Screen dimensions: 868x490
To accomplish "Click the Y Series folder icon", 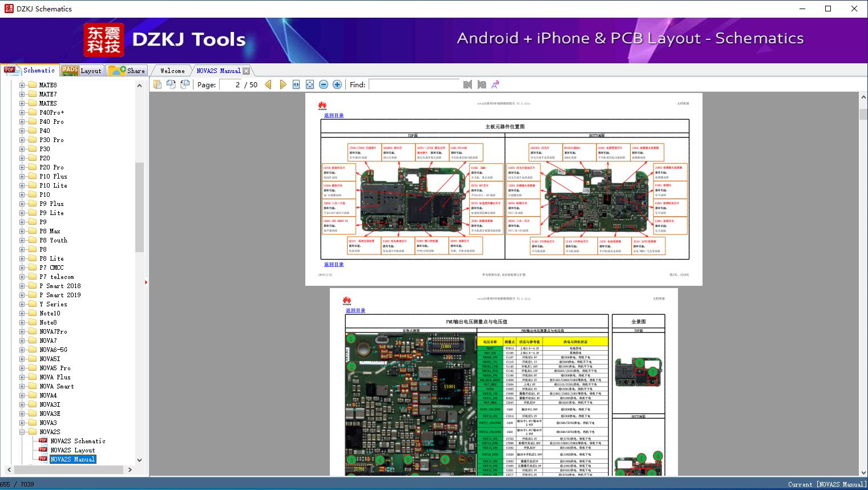I will (x=33, y=304).
